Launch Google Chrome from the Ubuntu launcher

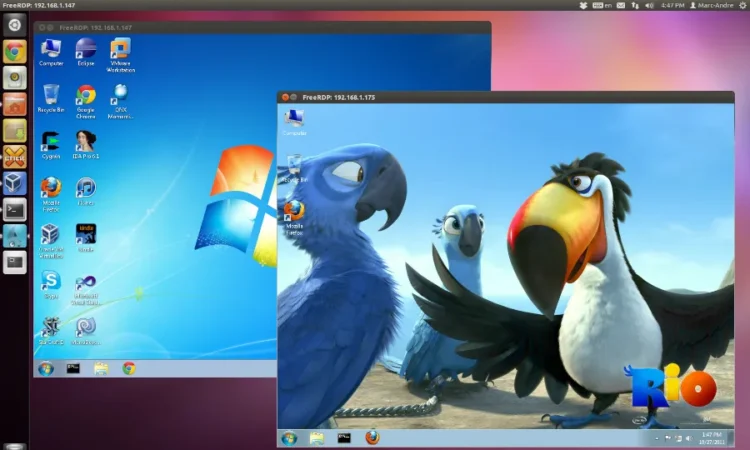tap(14, 52)
